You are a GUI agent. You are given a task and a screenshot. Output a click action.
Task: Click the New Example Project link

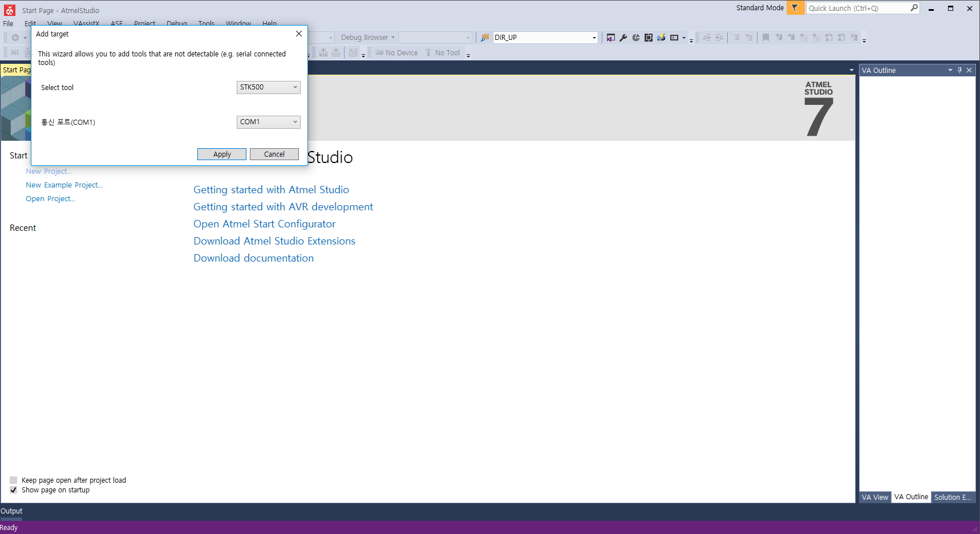(64, 185)
